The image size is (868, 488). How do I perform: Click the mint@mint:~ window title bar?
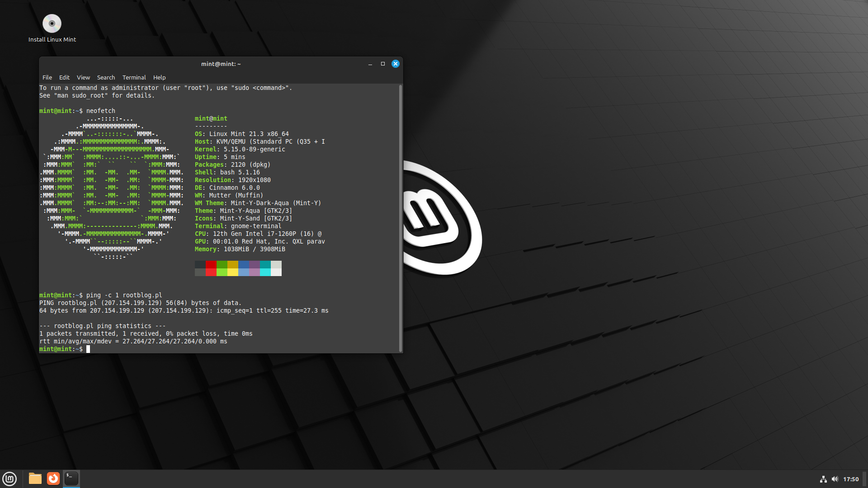pyautogui.click(x=221, y=64)
